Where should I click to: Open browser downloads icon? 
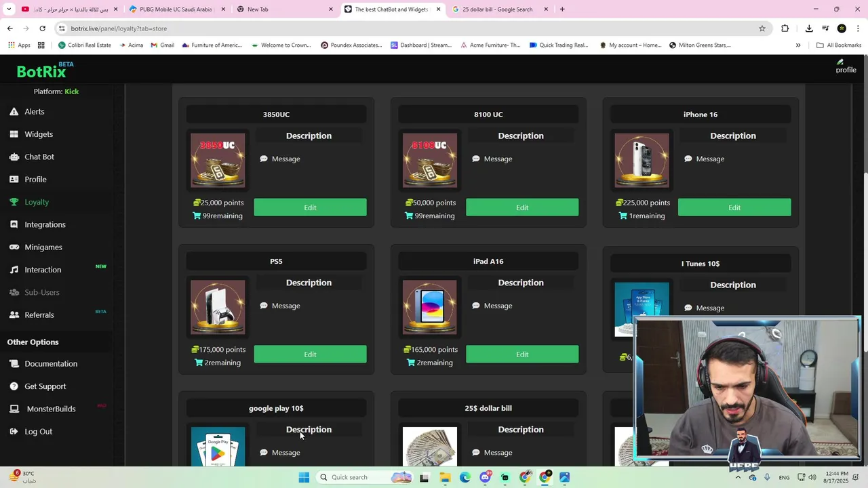coord(809,28)
